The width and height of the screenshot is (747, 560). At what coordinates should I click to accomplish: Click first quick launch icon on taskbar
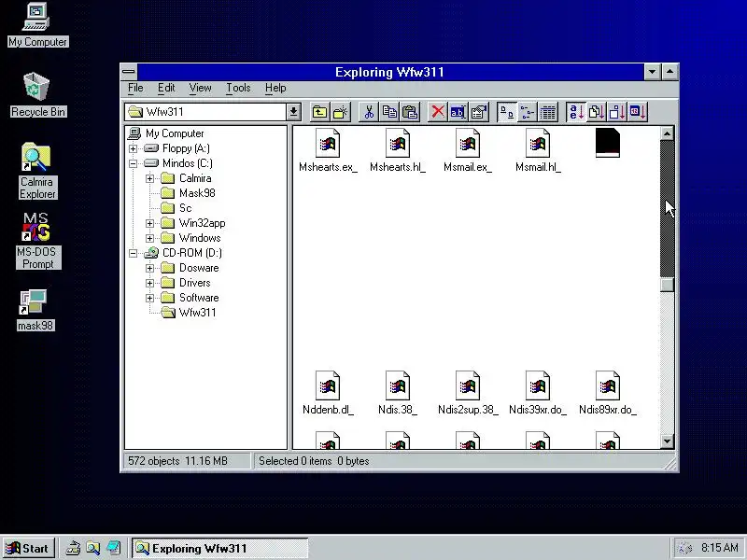click(73, 549)
